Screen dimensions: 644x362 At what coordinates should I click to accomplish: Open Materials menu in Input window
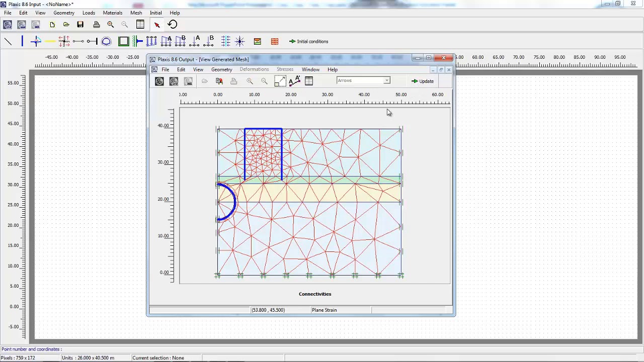click(x=112, y=13)
